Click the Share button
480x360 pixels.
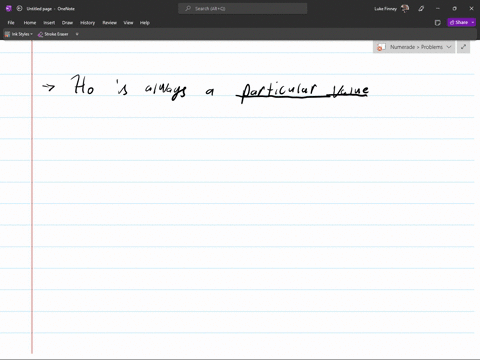[x=459, y=22]
